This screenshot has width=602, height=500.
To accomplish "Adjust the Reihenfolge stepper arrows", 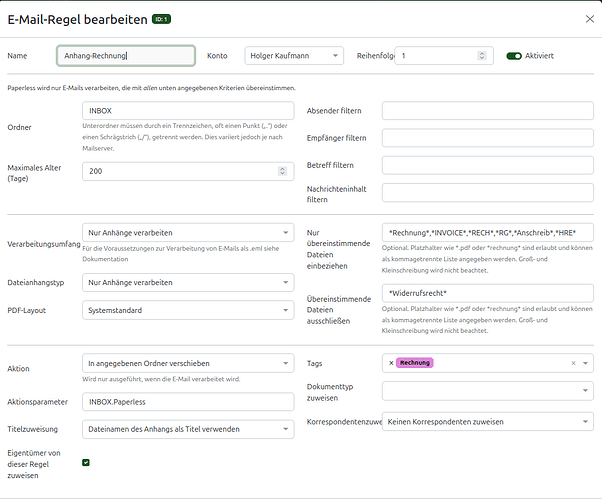I will point(482,56).
